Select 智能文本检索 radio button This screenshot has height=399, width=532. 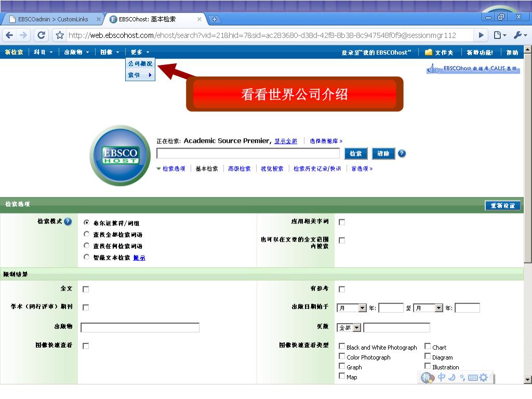[87, 257]
